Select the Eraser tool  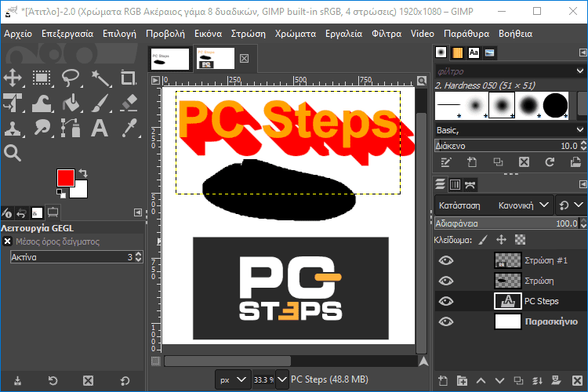pyautogui.click(x=129, y=103)
